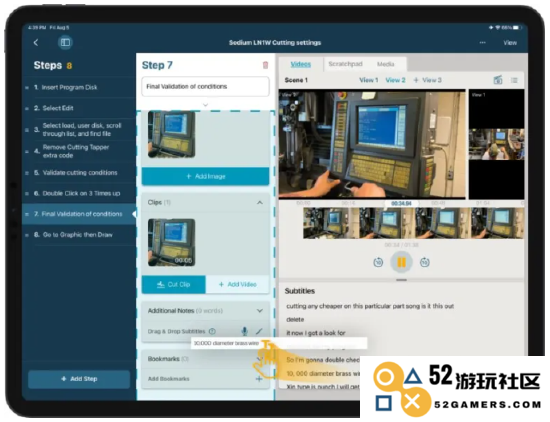This screenshot has height=422, width=550.
Task: Click the Add Bookmarks label
Action: tap(169, 379)
